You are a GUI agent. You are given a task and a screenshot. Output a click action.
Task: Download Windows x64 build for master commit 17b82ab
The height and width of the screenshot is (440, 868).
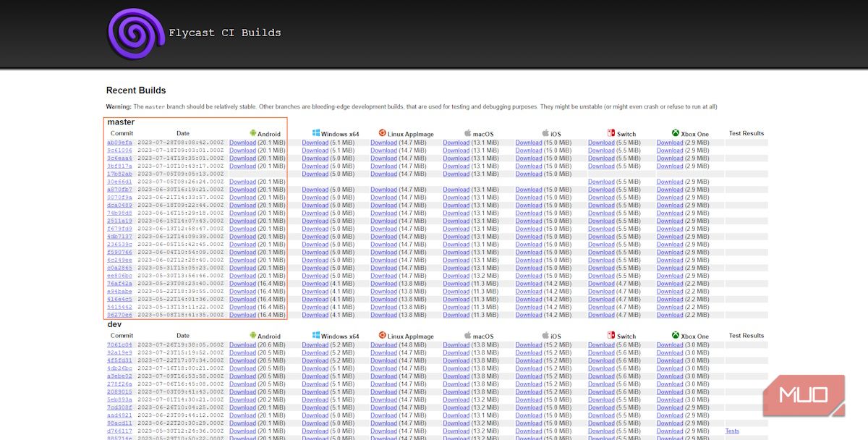click(315, 174)
